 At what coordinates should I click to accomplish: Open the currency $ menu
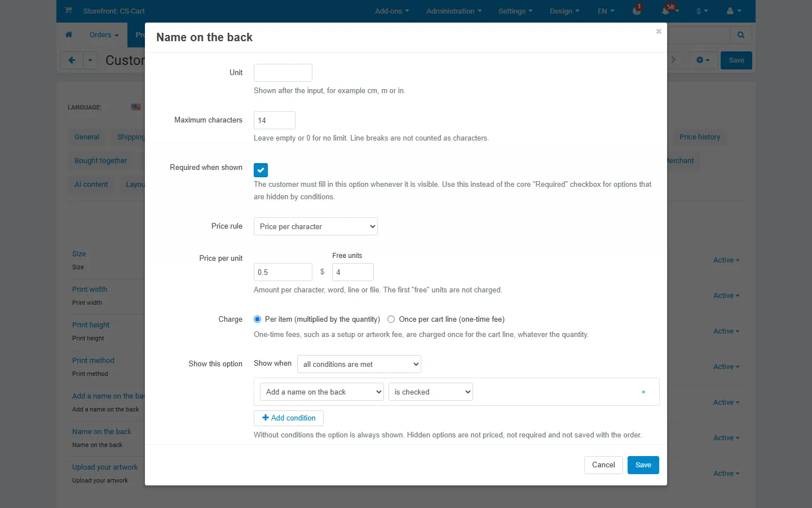click(x=702, y=11)
